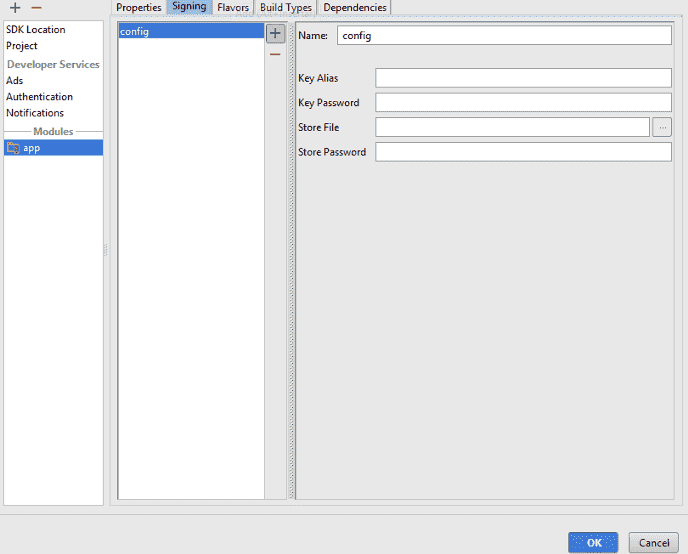
Task: Select SDK Location in the sidebar
Action: click(36, 29)
